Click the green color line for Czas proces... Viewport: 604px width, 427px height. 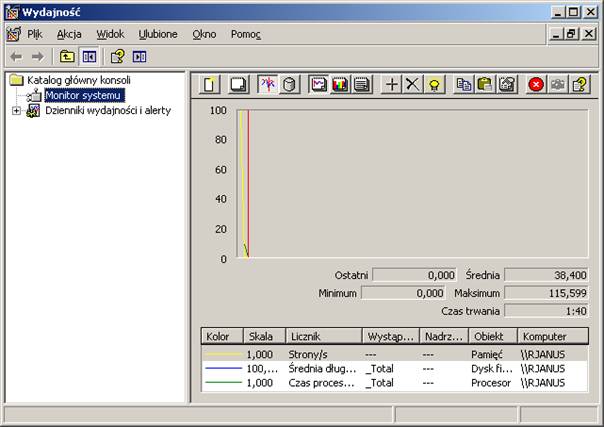(x=223, y=383)
